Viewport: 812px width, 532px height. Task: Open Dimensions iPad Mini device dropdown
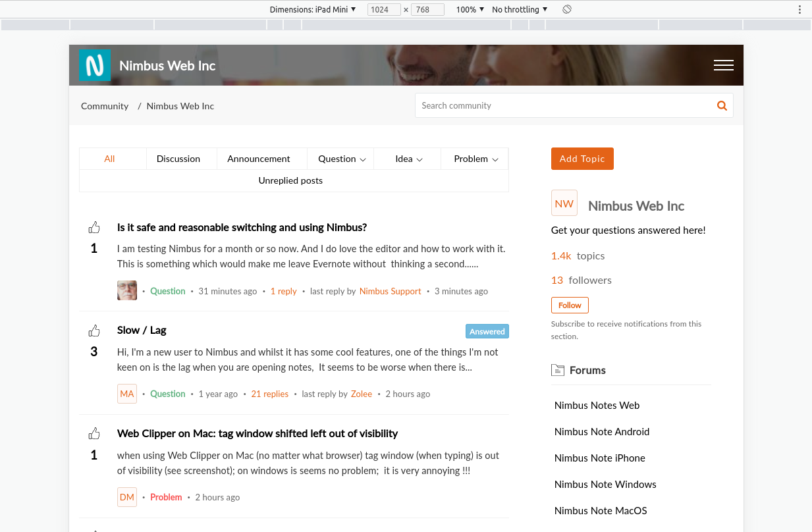(x=313, y=9)
